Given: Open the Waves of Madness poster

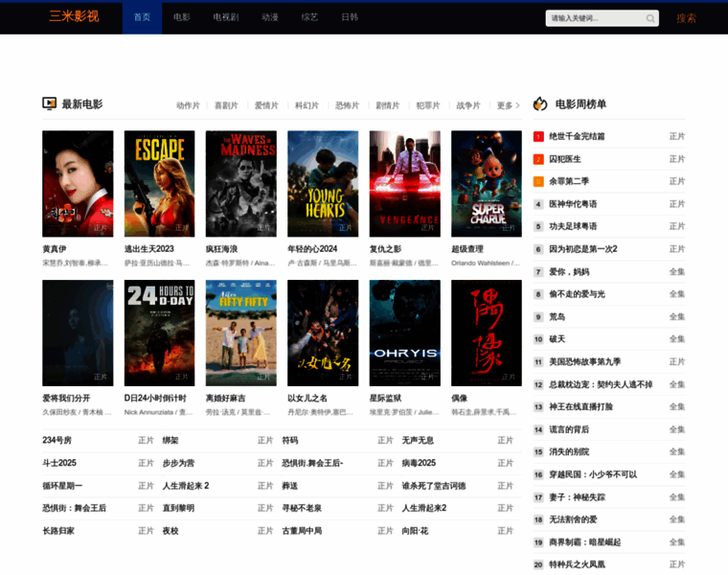Looking at the screenshot, I should coord(241,183).
